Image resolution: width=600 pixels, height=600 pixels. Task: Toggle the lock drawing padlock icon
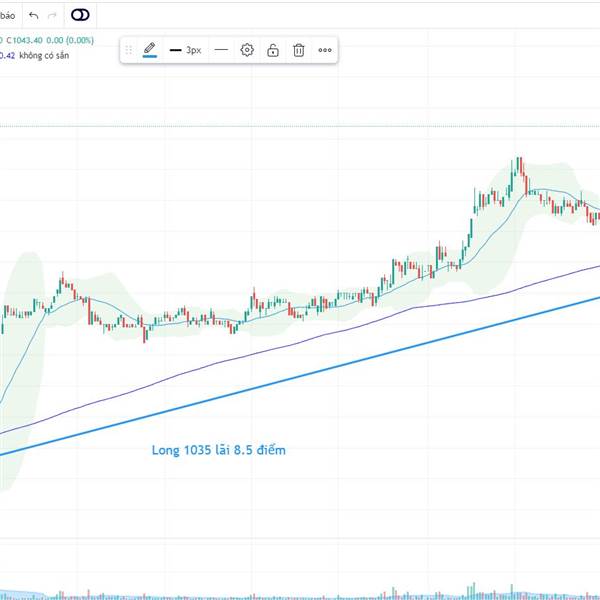[x=273, y=50]
